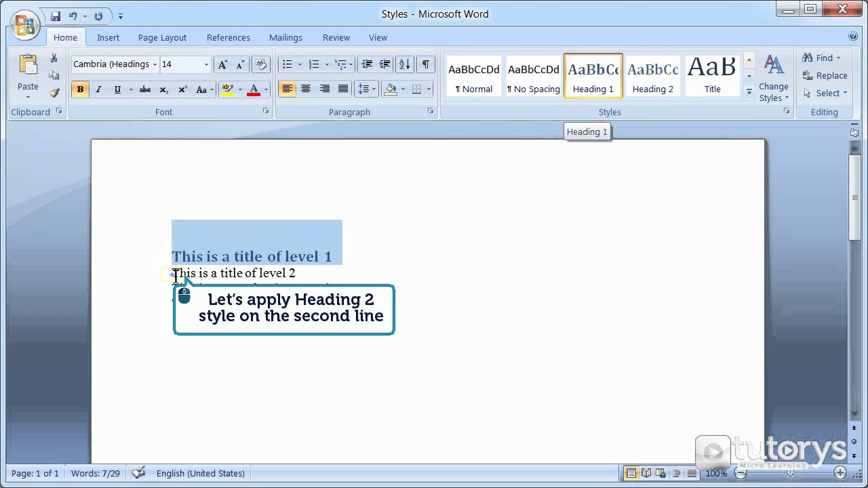Sort paragraphs with A-Z icon
The width and height of the screenshot is (868, 488).
404,64
